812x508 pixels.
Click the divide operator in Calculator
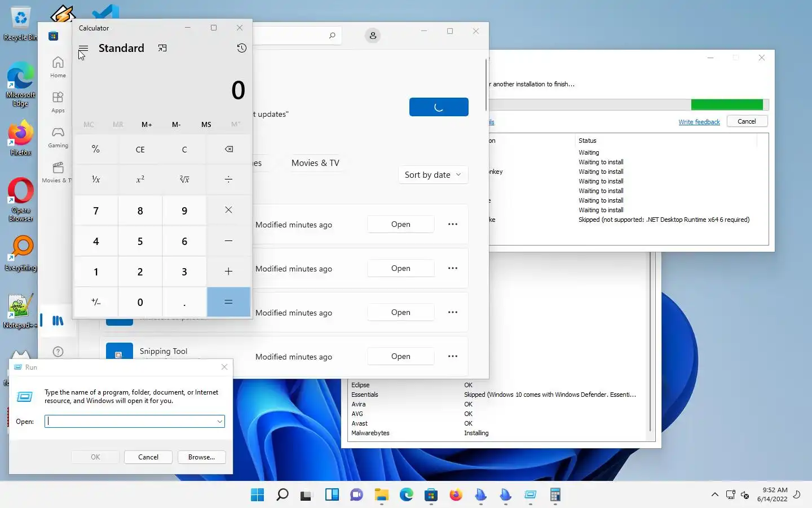(x=228, y=179)
